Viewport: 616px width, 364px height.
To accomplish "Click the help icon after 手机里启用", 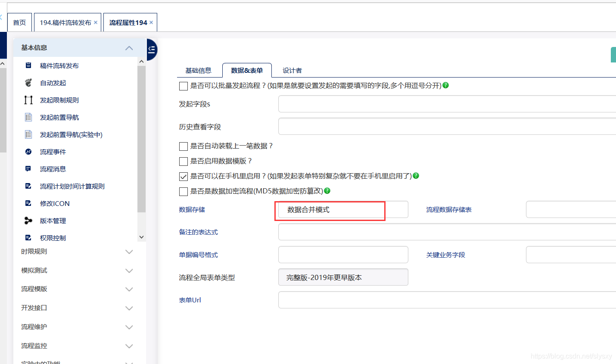I will tap(416, 176).
